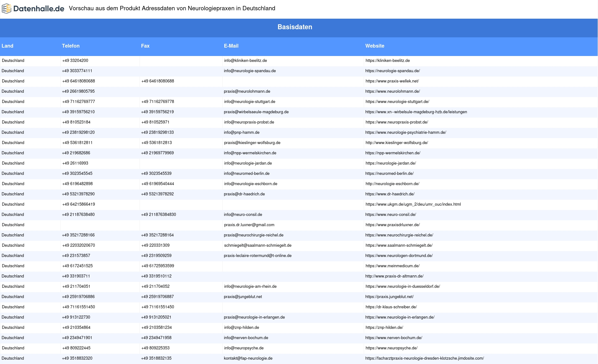Select email info@neurologie-spandau.de
This screenshot has height=364, width=598.
(250, 71)
